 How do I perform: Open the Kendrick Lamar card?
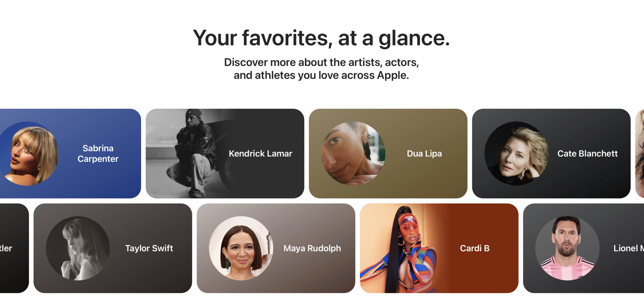coord(225,153)
